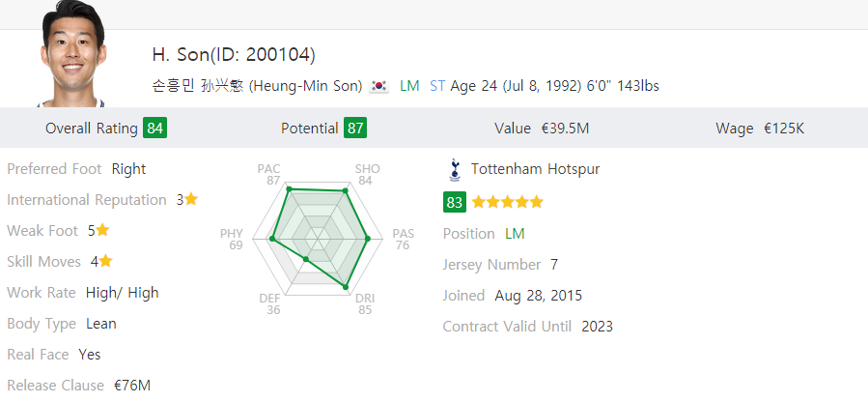
Task: Click the LM position link beside the flag
Action: [x=409, y=86]
